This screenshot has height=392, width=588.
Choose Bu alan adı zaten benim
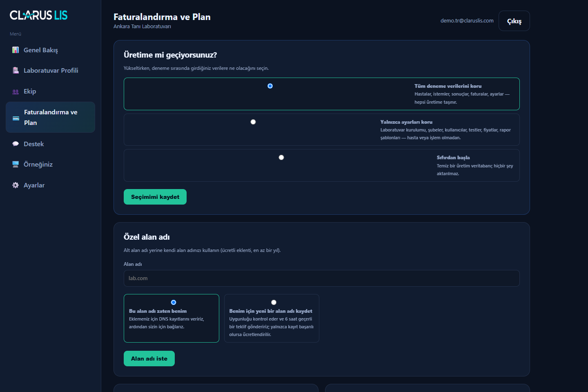tap(174, 302)
